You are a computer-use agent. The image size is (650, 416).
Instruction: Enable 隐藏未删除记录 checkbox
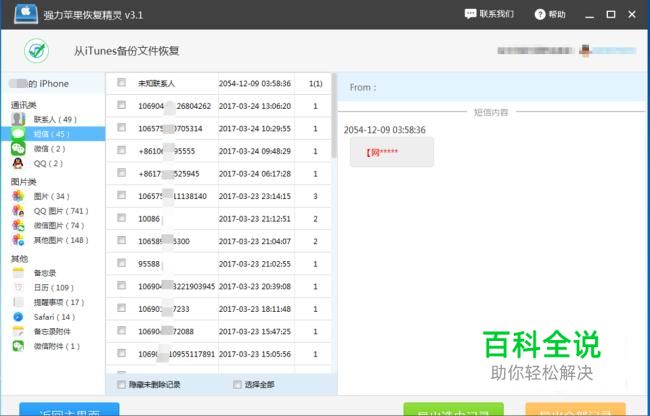[121, 385]
